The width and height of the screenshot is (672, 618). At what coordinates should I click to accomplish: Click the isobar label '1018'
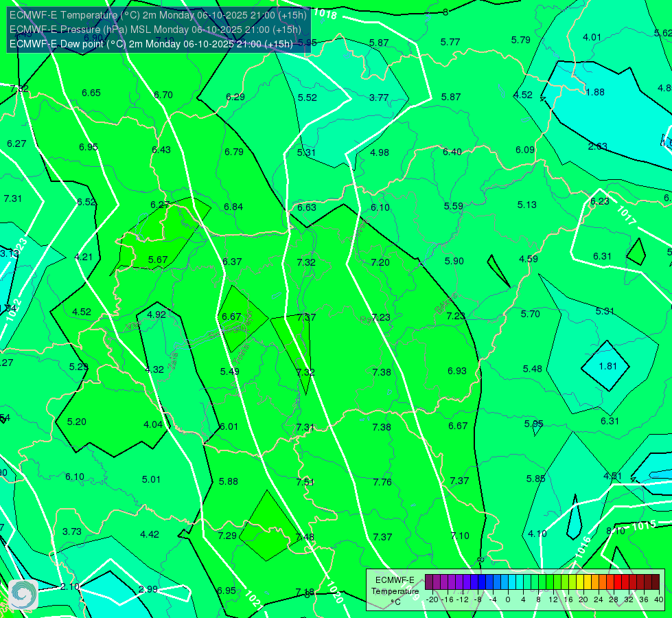coord(325,14)
